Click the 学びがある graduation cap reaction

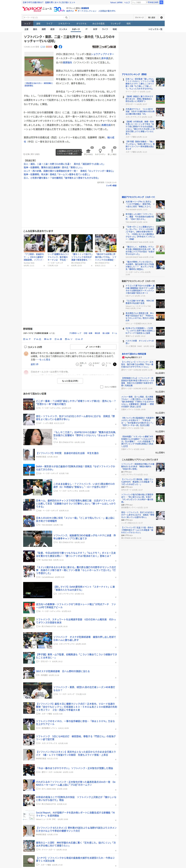click(x=89, y=151)
